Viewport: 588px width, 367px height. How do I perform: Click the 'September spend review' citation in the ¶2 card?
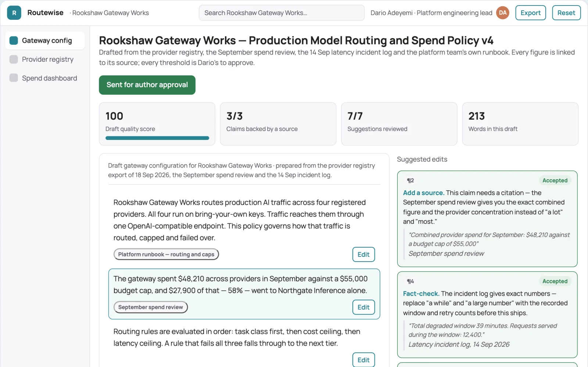(446, 253)
